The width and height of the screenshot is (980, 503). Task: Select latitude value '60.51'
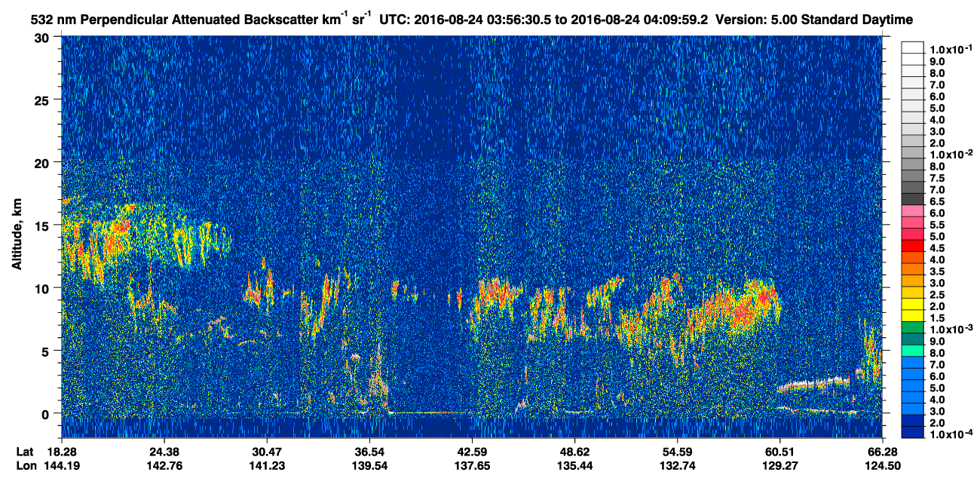click(x=779, y=451)
